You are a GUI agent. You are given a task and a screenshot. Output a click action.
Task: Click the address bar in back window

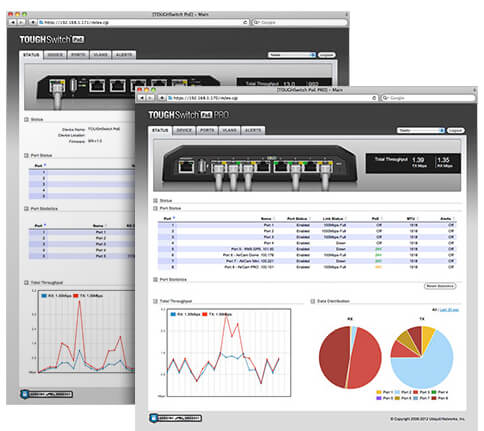144,22
